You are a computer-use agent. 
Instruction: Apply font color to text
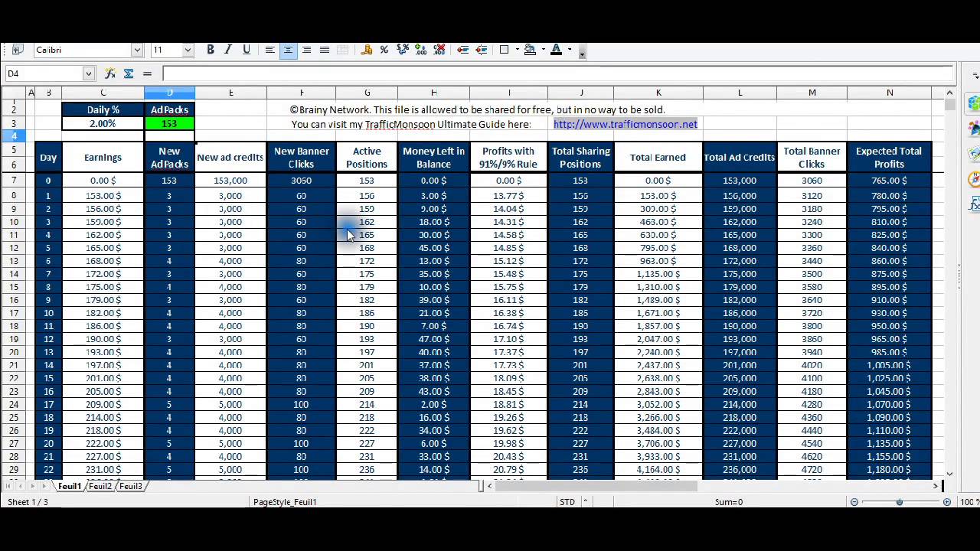(x=556, y=50)
